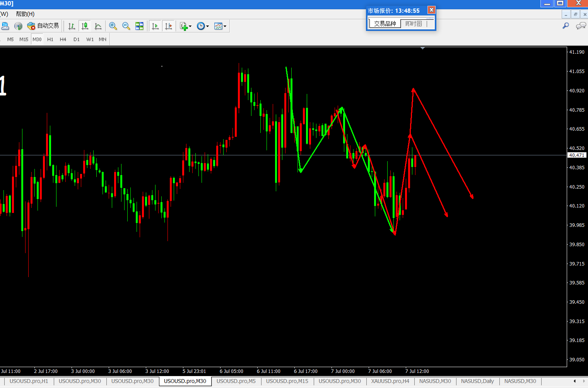Switch chart to line chart style
This screenshot has width=588, height=388.
coord(98,26)
